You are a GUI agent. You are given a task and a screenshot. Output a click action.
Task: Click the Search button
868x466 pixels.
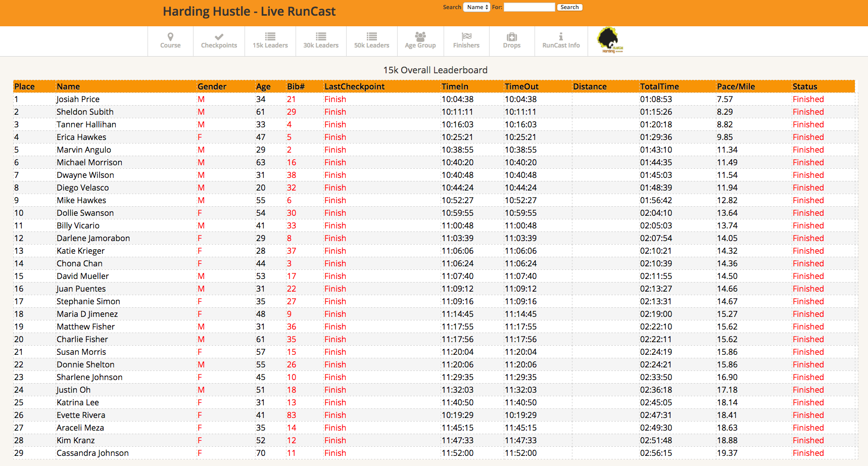click(x=569, y=7)
